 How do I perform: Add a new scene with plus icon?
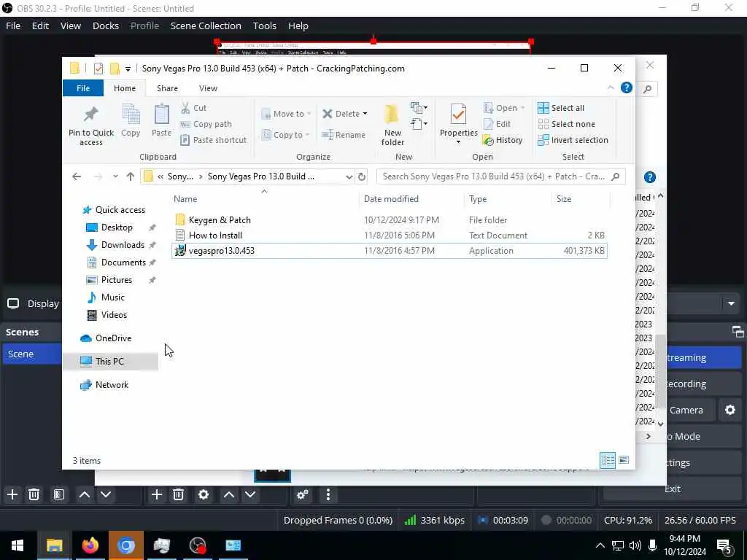pos(12,495)
